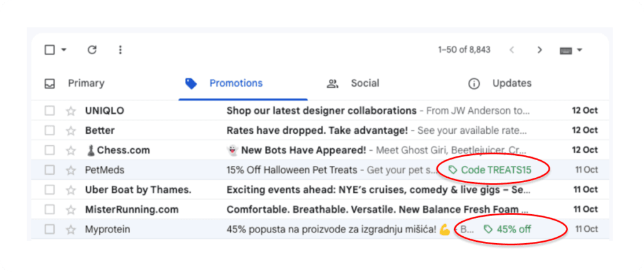Star the Chess.com email
The width and height of the screenshot is (644, 272).
[x=70, y=151]
